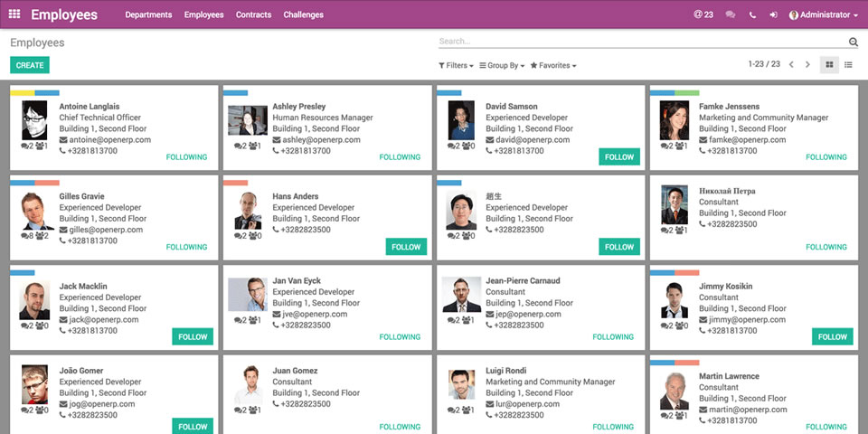Follow David Samson
Screen dimensions: 868x434
619,157
